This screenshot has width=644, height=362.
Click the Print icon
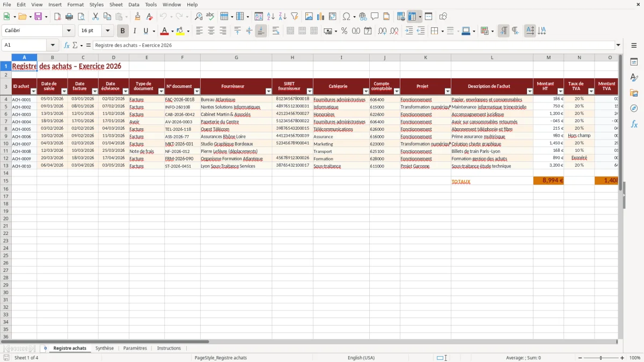click(69, 17)
